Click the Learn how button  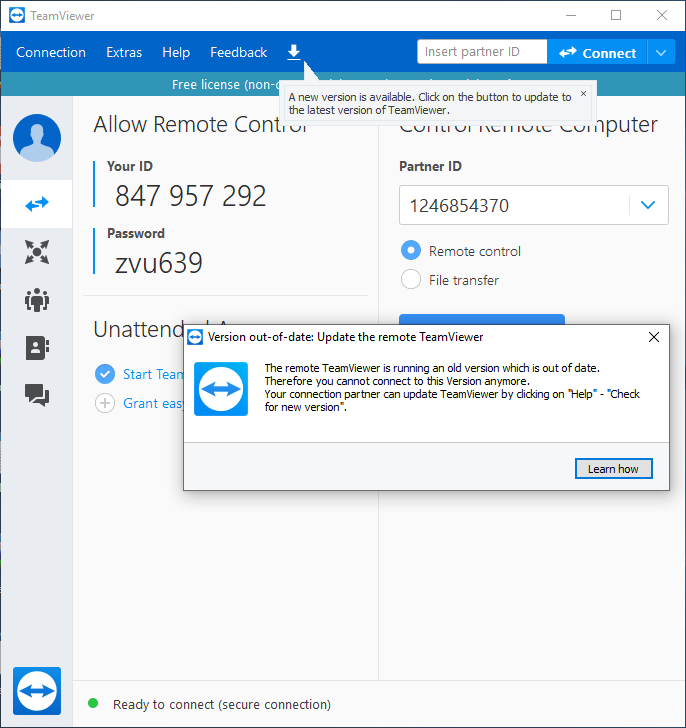pyautogui.click(x=614, y=469)
